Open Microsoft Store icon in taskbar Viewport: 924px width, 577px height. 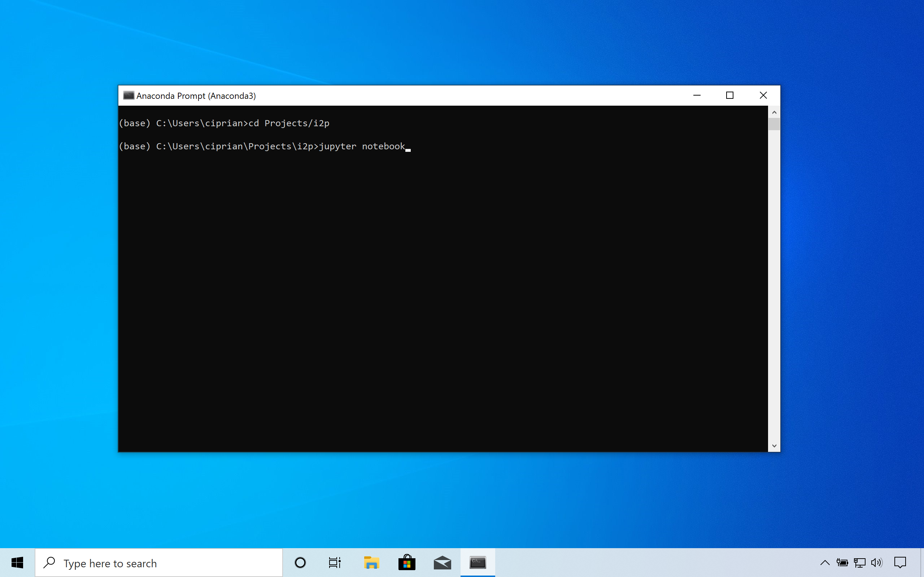tap(406, 562)
